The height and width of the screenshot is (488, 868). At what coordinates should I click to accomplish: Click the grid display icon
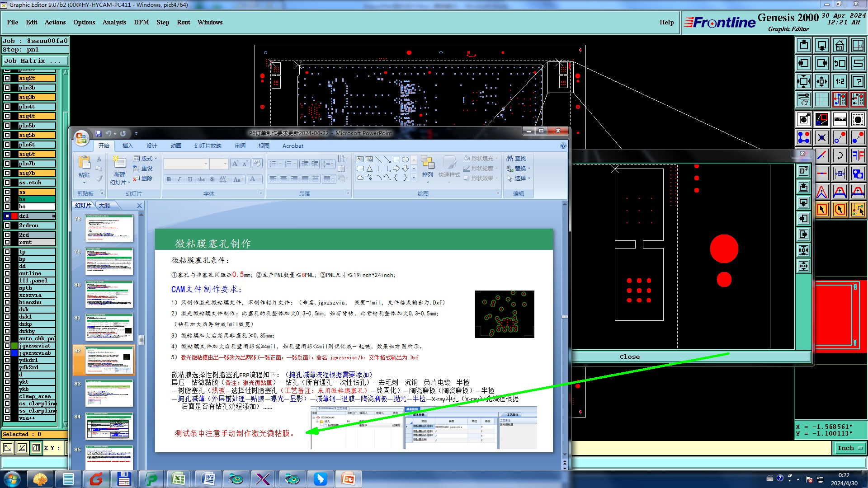coord(821,99)
